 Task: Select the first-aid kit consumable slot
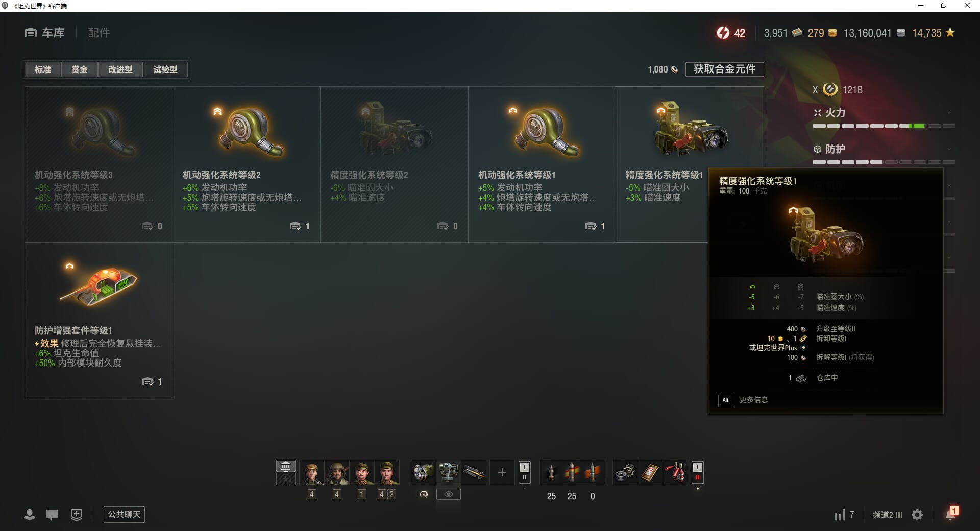pos(650,472)
